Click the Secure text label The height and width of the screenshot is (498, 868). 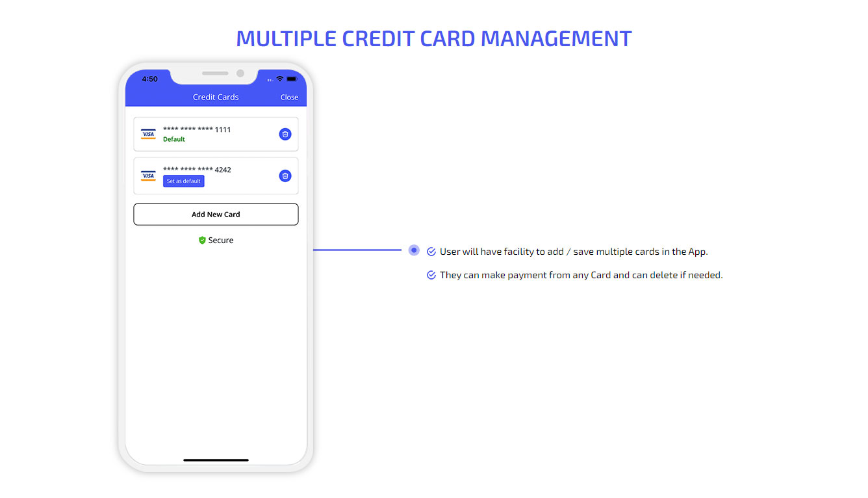[x=221, y=241]
